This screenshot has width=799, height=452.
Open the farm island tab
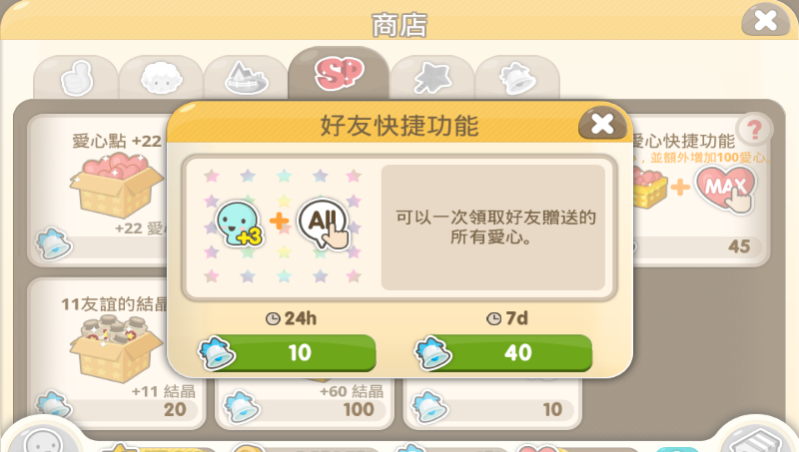(x=246, y=78)
